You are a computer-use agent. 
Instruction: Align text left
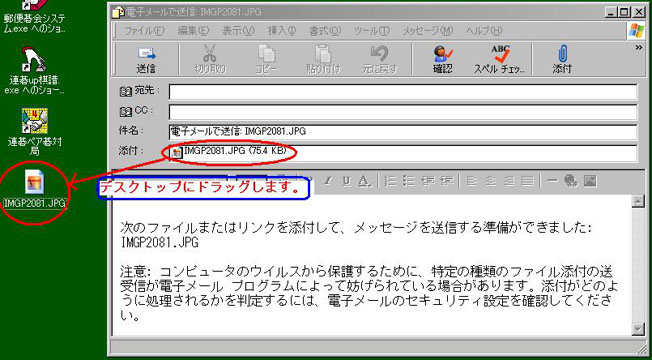pos(471,181)
